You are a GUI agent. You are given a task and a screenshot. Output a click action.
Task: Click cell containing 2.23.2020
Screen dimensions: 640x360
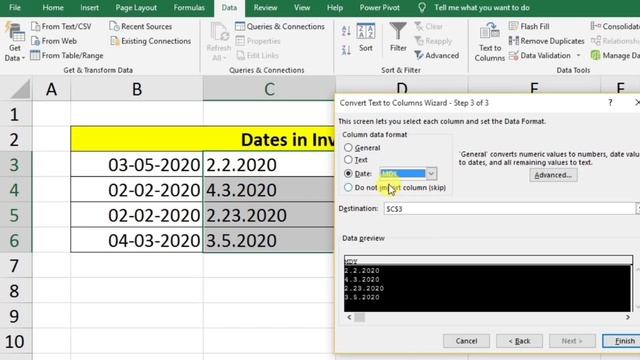(x=269, y=215)
